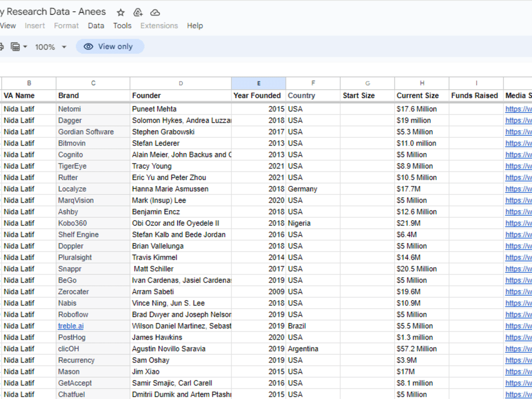Screen dimensions: 532x399
Task: Click the Year Founded header cell
Action: [x=259, y=95]
